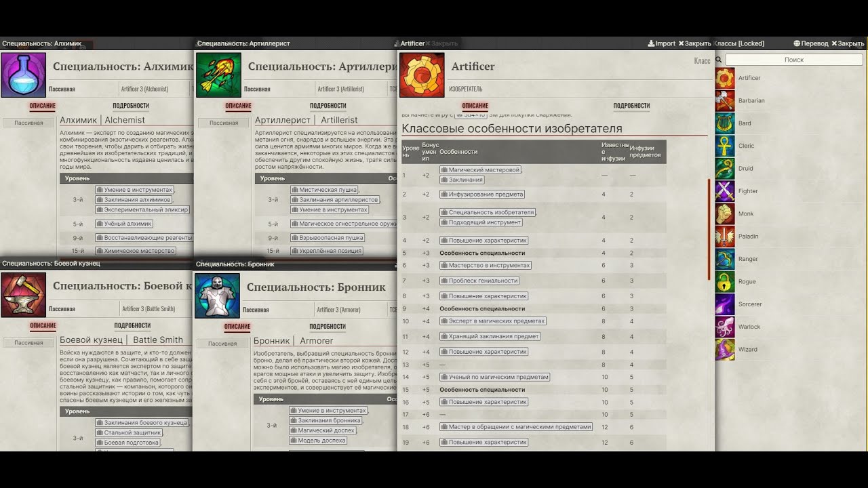Open the Взрывоопасная пушка link
Screen dimensions: 868x488
328,238
